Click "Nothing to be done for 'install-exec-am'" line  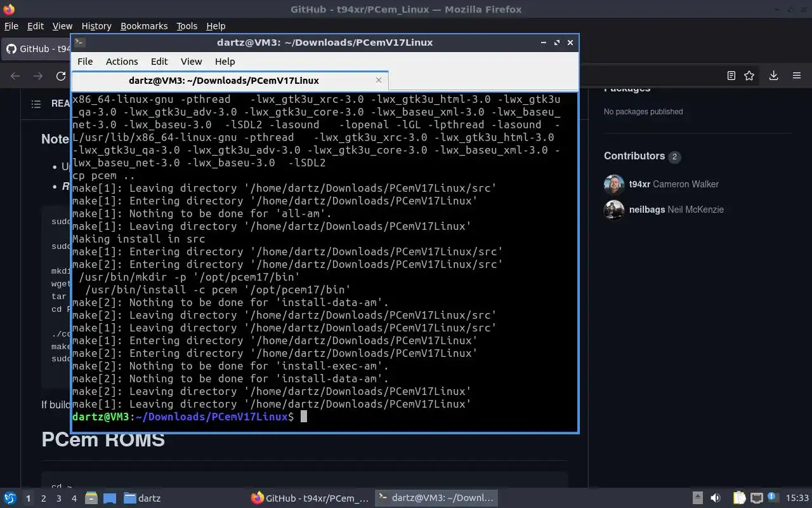pyautogui.click(x=230, y=366)
